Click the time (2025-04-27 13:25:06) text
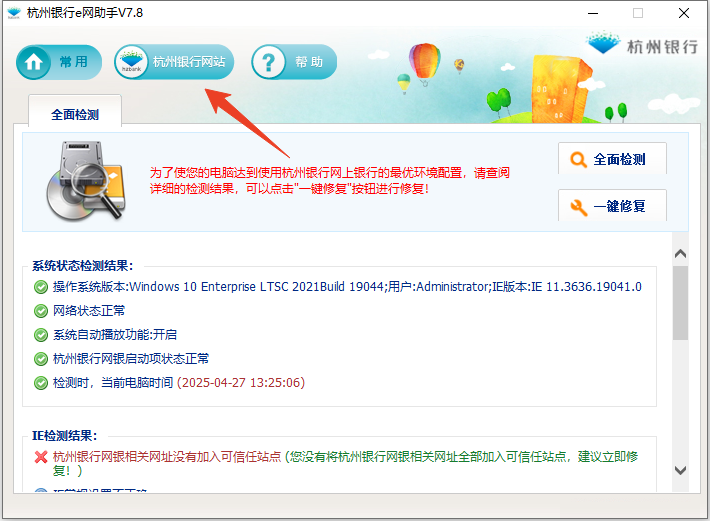Screen dimensions: 710x521 pyautogui.click(x=241, y=383)
